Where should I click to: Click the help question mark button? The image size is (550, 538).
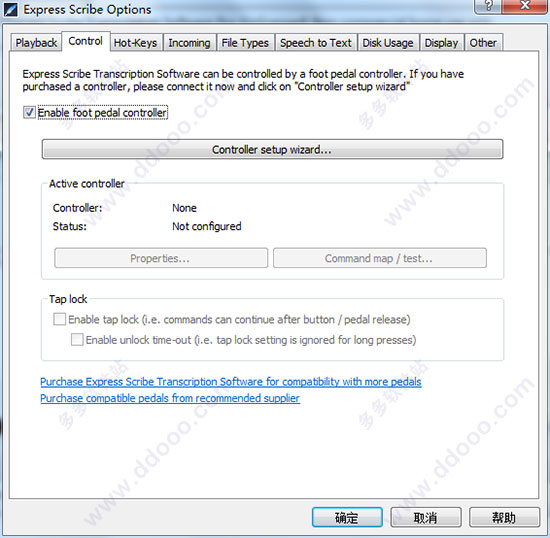pos(488,6)
